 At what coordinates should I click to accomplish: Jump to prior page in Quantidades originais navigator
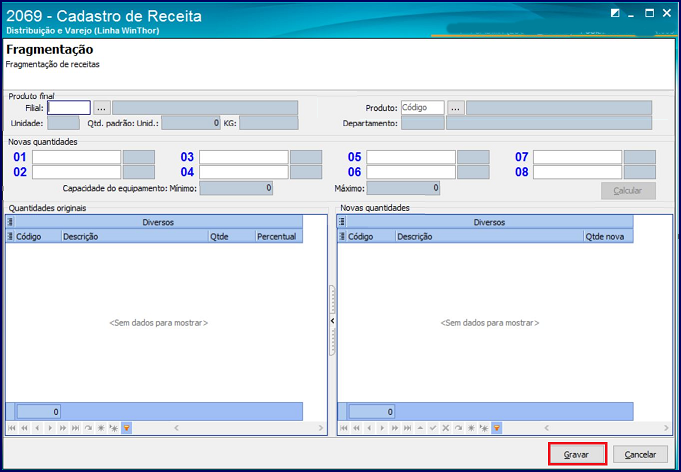(24, 428)
